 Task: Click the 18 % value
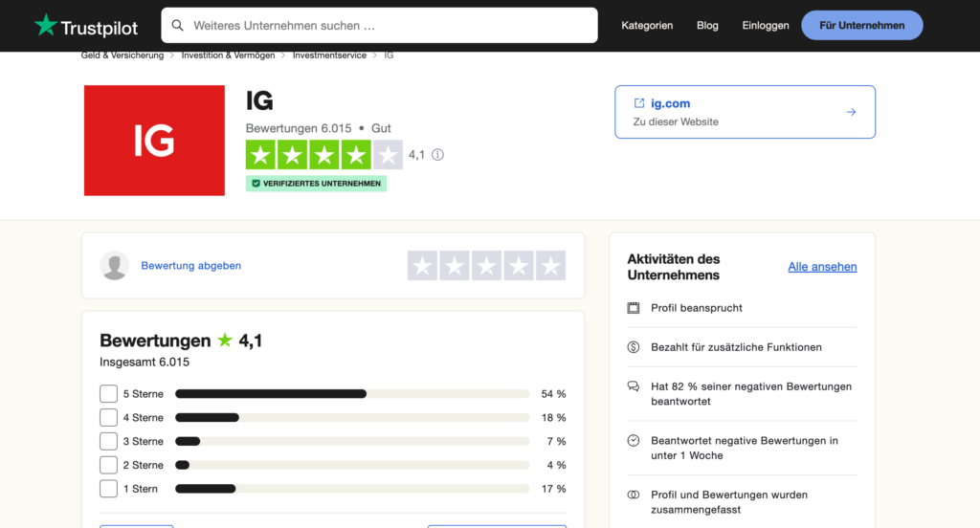coord(553,418)
